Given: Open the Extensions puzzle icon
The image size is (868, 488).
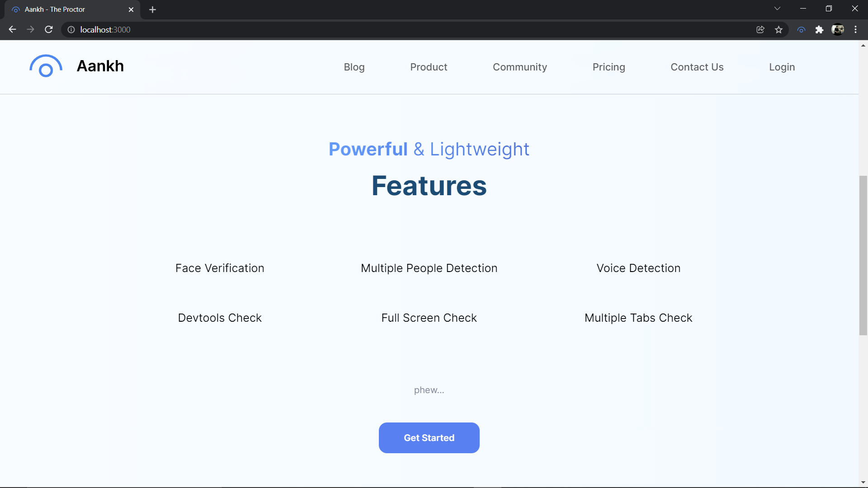Looking at the screenshot, I should (819, 30).
